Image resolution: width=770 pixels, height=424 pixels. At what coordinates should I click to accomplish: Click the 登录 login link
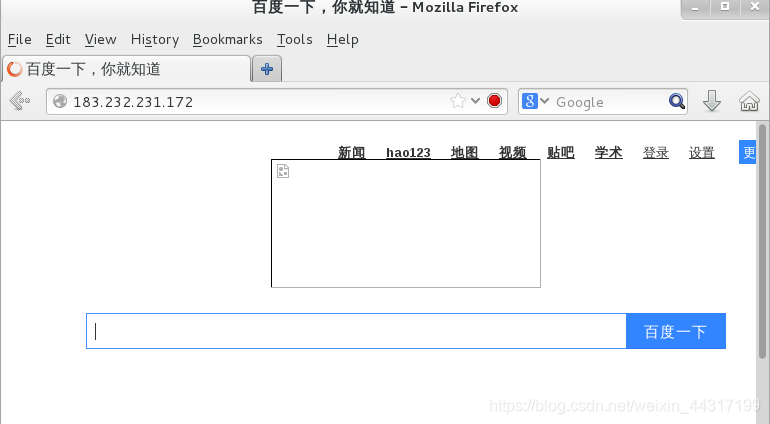(656, 152)
